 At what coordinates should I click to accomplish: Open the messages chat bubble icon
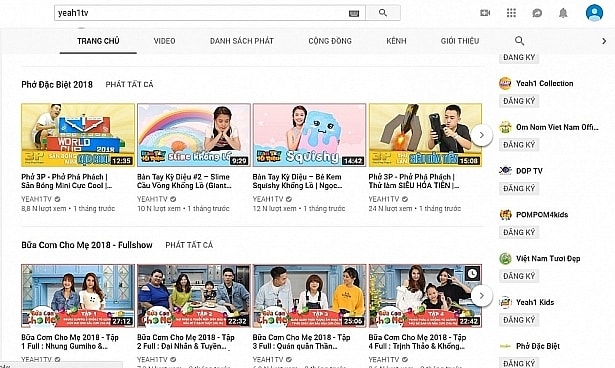click(x=537, y=13)
